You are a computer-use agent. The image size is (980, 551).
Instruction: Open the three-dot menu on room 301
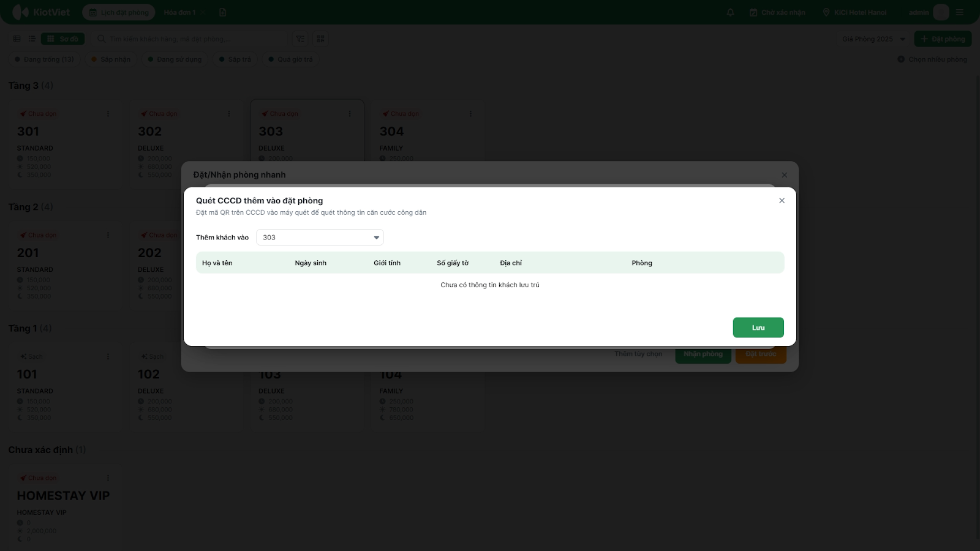[108, 114]
